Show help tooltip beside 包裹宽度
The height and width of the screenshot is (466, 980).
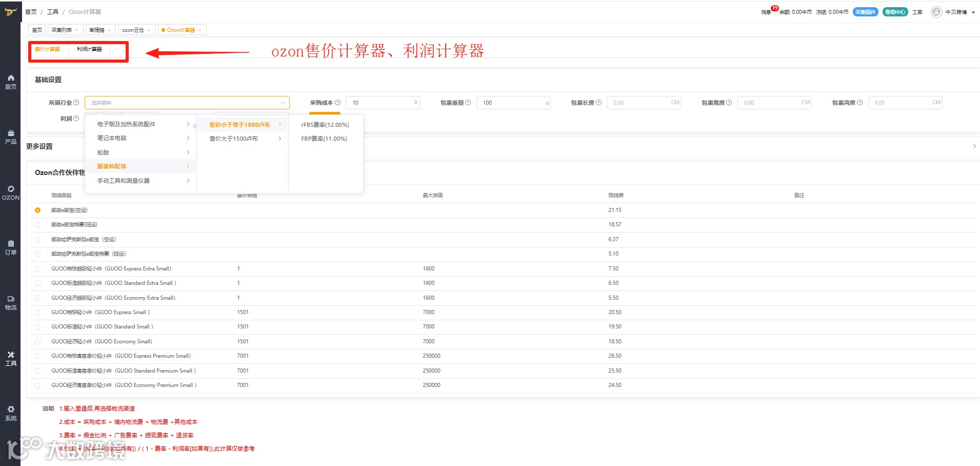(729, 103)
